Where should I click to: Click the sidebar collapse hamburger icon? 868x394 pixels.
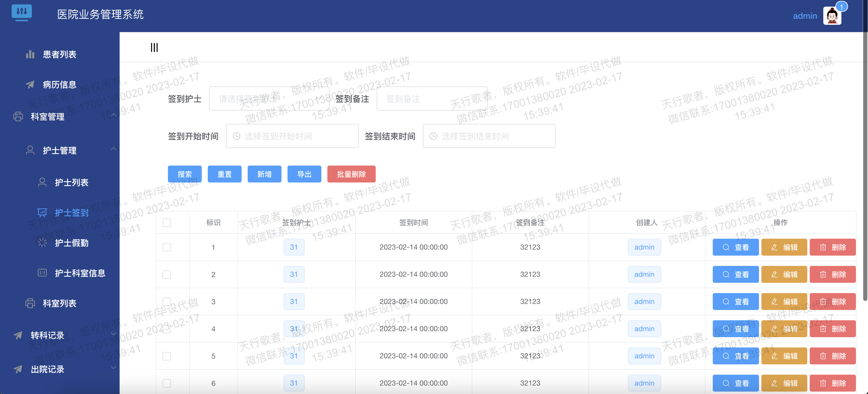click(x=154, y=47)
